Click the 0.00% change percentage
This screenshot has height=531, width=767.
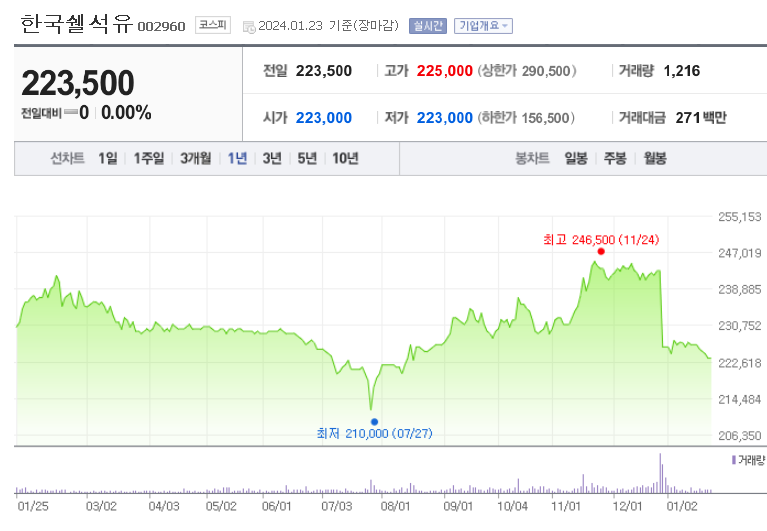click(126, 113)
